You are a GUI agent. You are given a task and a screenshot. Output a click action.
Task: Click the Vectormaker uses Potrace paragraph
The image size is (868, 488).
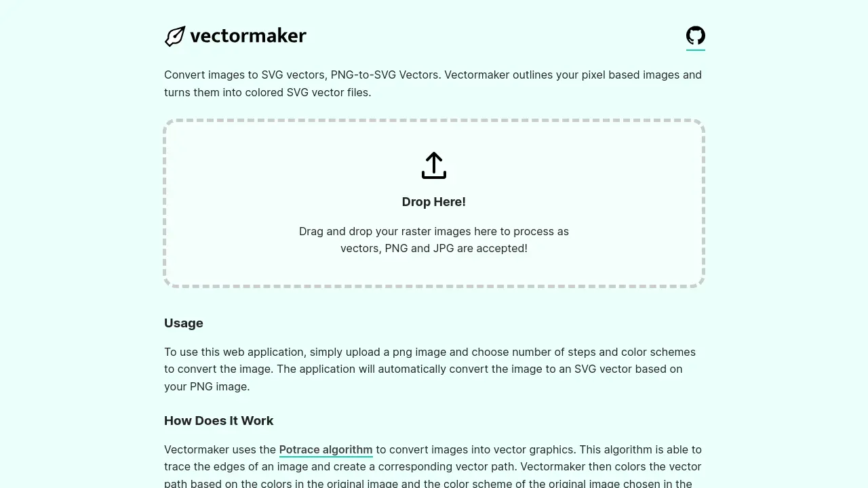pos(434,466)
